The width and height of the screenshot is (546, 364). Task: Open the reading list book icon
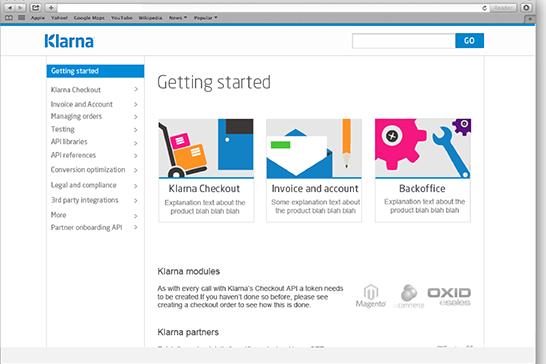(x=9, y=17)
